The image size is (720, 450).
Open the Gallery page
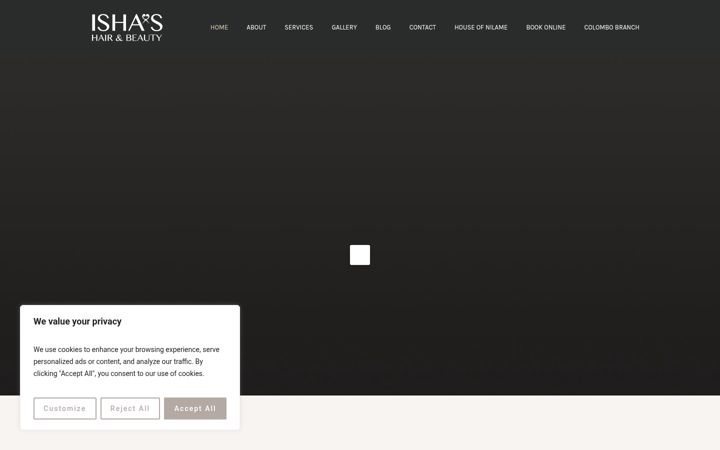pyautogui.click(x=344, y=28)
